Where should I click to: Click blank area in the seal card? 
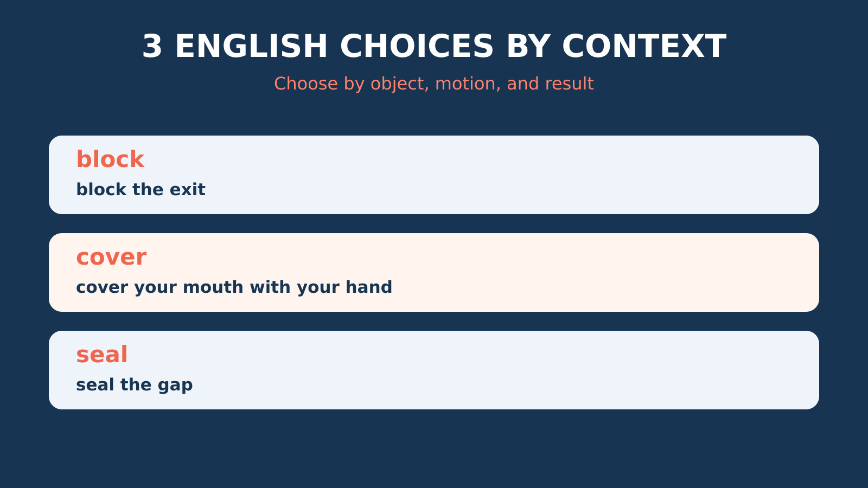click(515, 370)
